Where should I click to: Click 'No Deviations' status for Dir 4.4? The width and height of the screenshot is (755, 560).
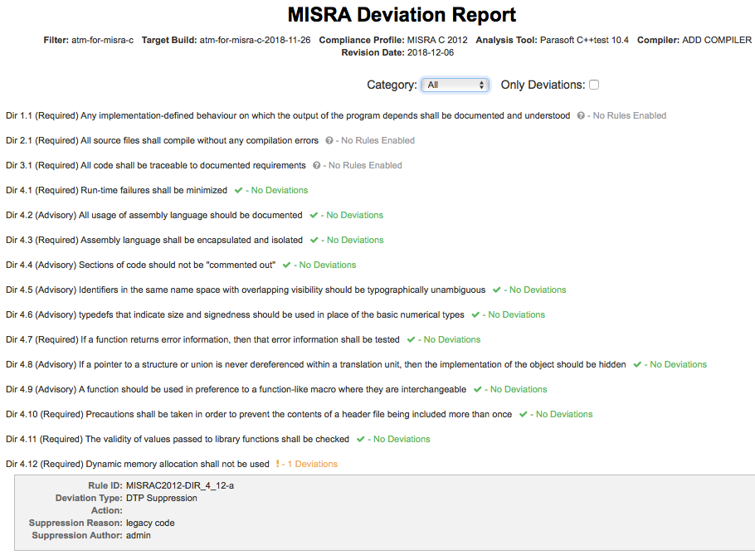tap(328, 265)
